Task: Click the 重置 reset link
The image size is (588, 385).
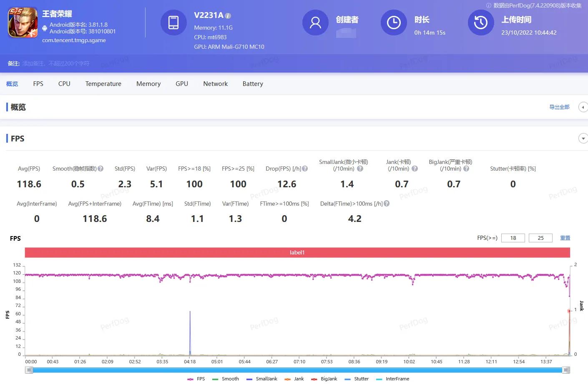Action: [x=565, y=238]
